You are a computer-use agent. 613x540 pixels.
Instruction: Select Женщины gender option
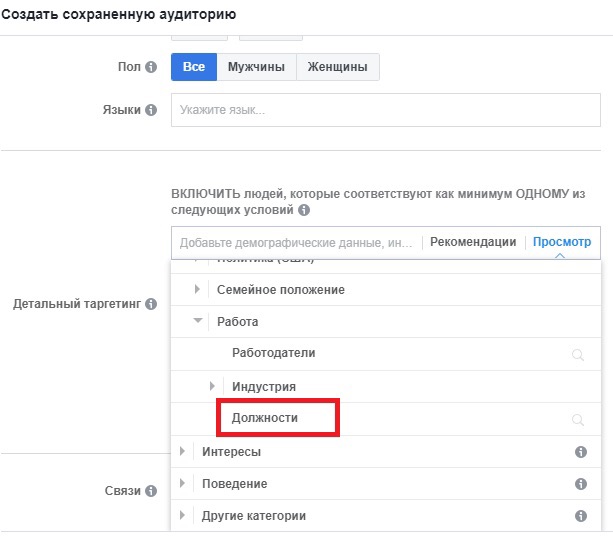click(x=338, y=67)
